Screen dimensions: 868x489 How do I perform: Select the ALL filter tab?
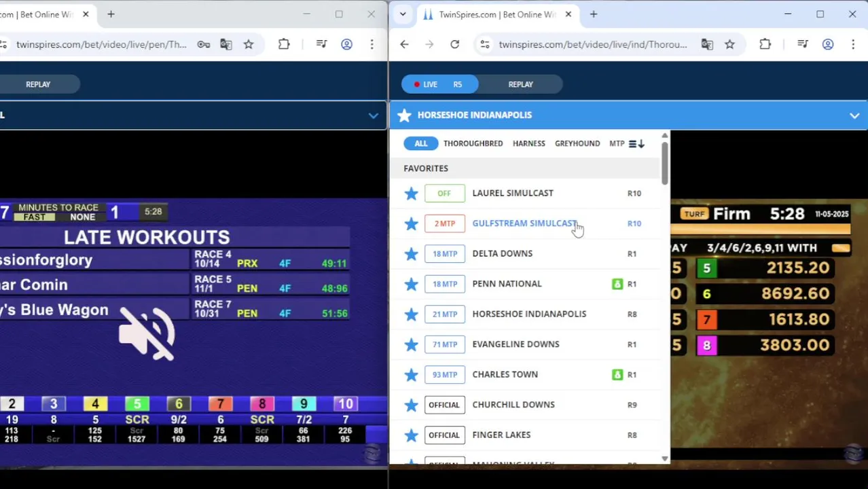[x=421, y=143]
